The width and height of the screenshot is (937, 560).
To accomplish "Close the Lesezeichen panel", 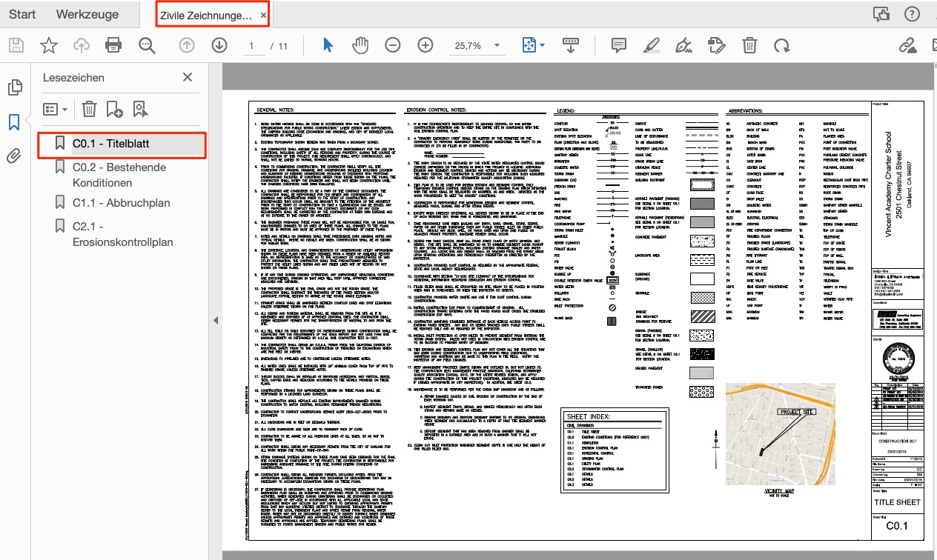I will pos(188,77).
